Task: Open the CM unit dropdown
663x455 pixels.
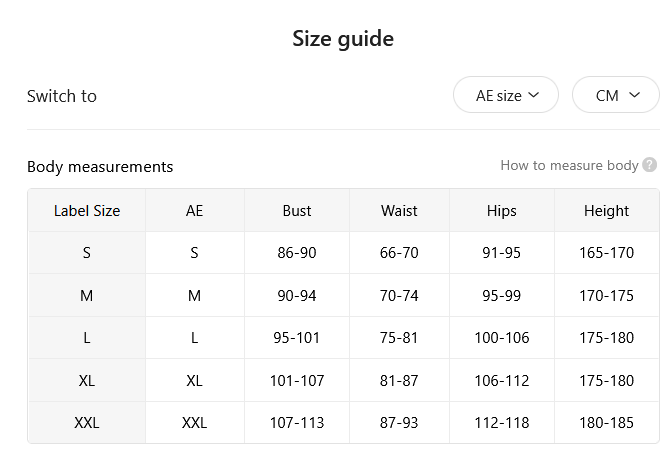Action: point(616,95)
